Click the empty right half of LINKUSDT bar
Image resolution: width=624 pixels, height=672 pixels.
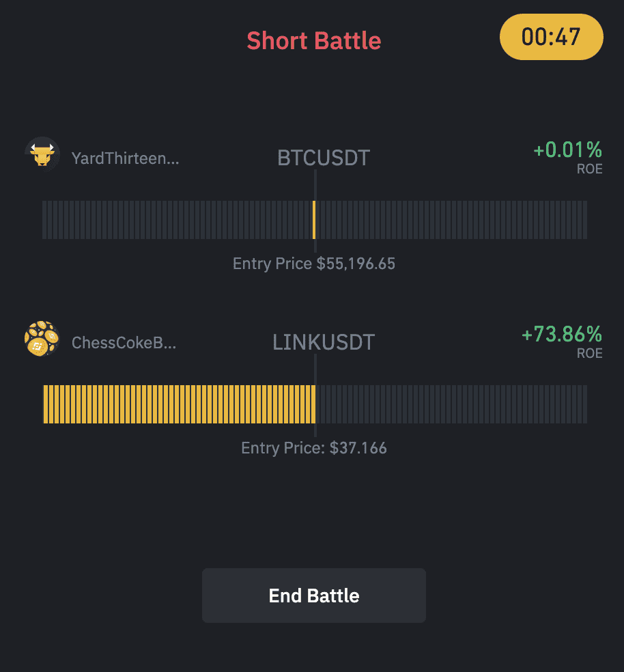tap(452, 404)
